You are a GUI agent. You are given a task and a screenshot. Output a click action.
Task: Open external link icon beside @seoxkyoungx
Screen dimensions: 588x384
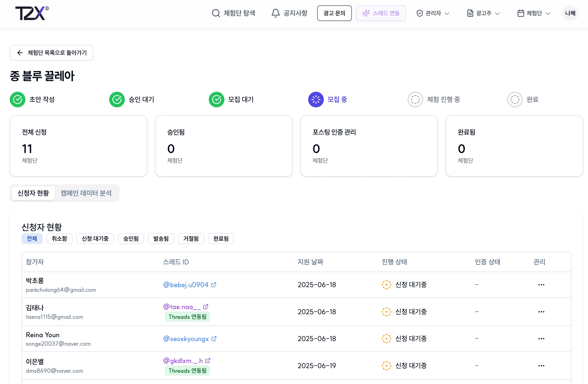click(214, 339)
